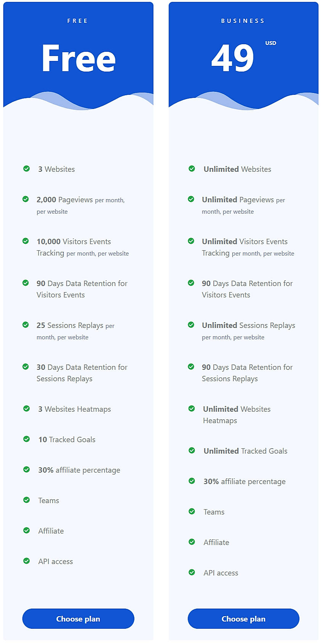The image size is (321, 644).
Task: Select the BUSINESS plan header label
Action: click(x=243, y=21)
